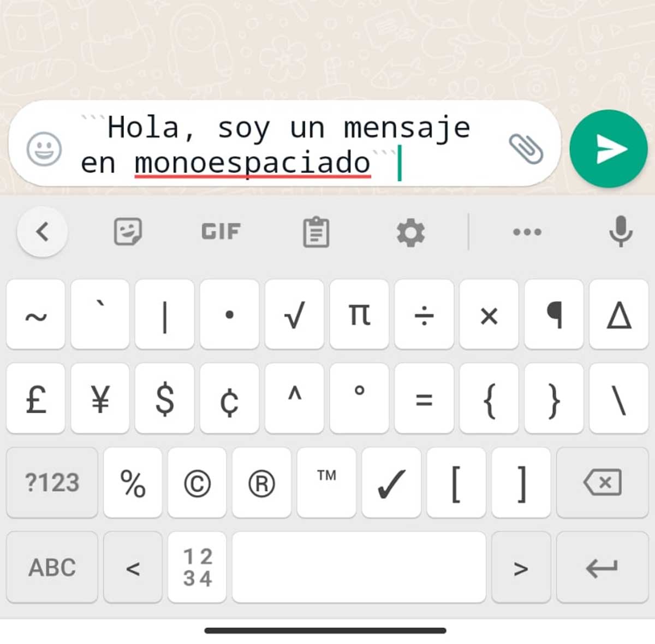Place cursor in the message text field
The height and width of the screenshot is (644, 655).
(x=284, y=145)
